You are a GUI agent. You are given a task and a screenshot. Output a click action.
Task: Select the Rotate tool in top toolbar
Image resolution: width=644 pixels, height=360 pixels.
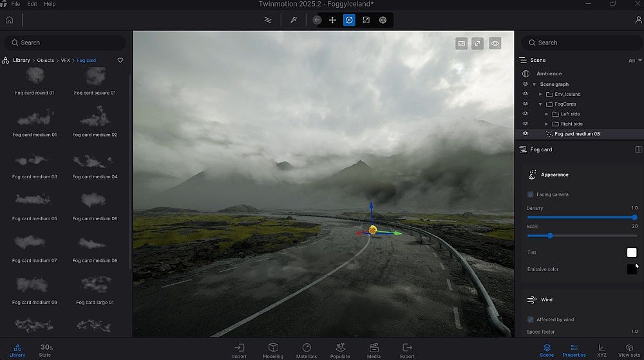(x=349, y=20)
